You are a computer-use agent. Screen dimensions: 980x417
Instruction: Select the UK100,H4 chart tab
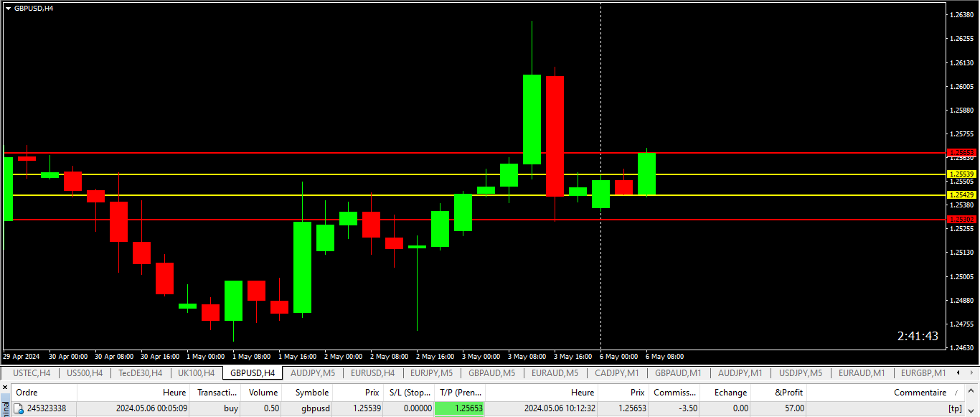click(x=196, y=373)
